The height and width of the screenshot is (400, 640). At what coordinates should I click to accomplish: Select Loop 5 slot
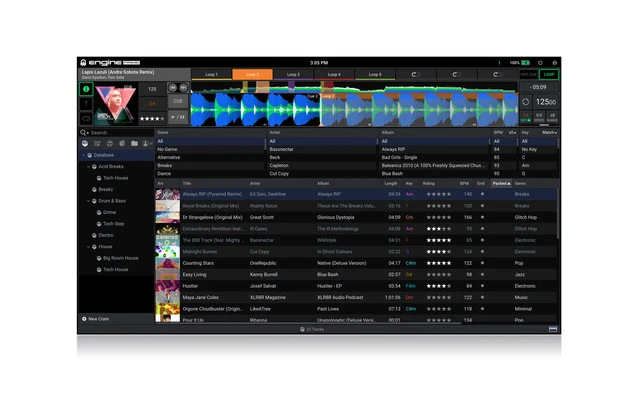[x=375, y=74]
